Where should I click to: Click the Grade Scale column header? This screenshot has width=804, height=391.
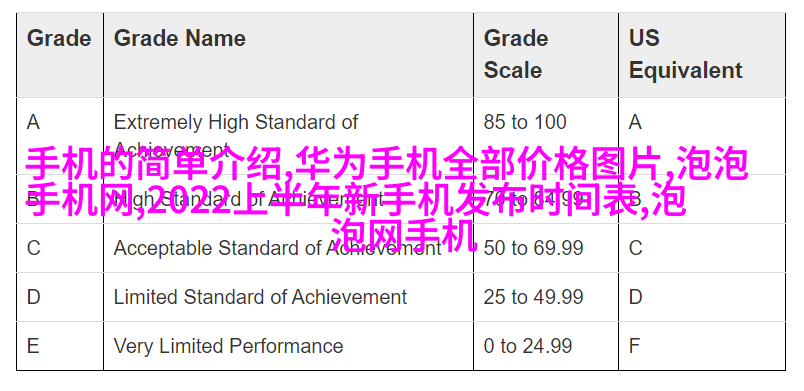point(546,55)
